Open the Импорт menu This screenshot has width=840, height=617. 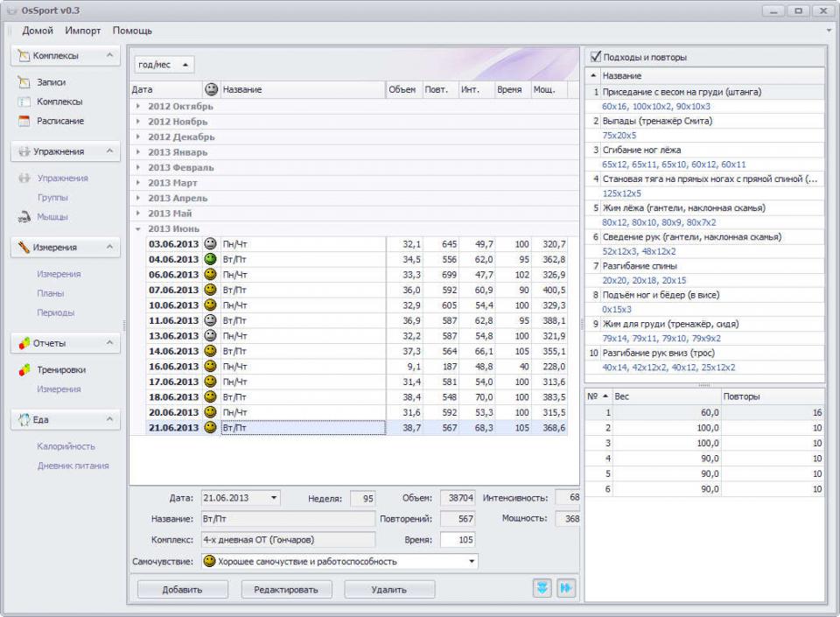coord(82,31)
